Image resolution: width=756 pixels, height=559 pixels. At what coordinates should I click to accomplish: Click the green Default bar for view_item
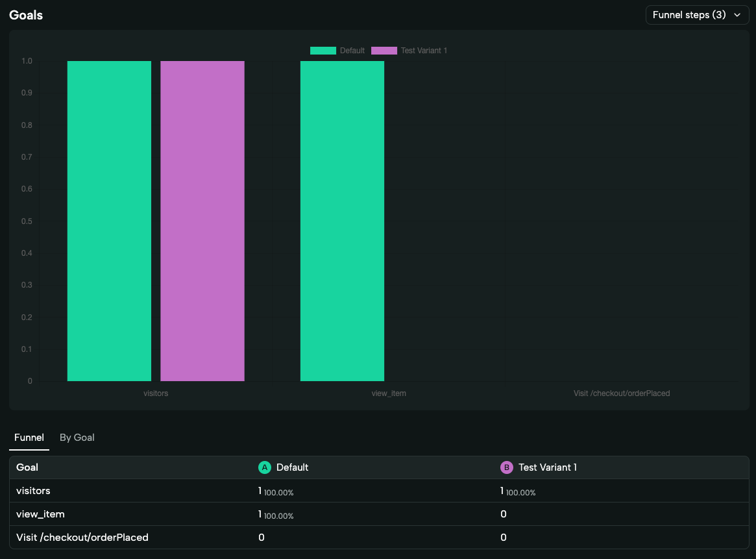pyautogui.click(x=342, y=221)
